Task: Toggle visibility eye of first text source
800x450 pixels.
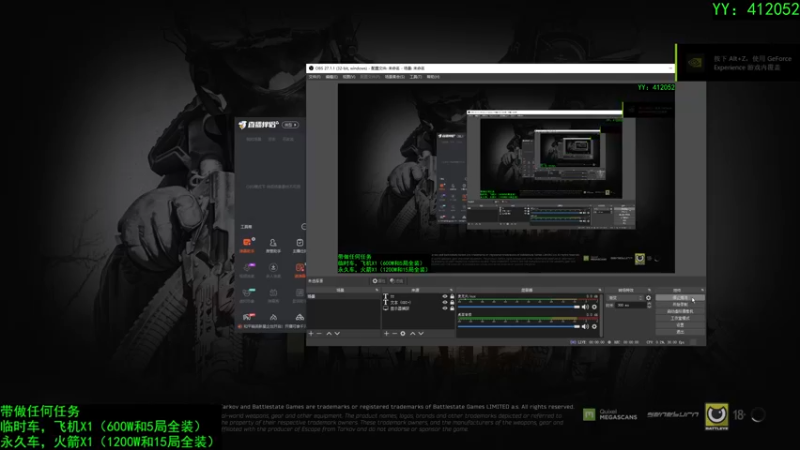Action: [444, 296]
